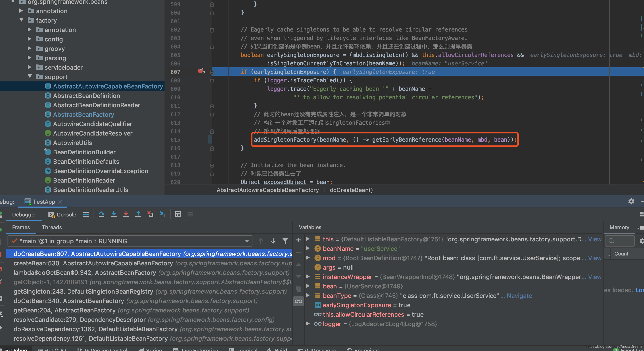Collapse the support folder

[x=30, y=76]
